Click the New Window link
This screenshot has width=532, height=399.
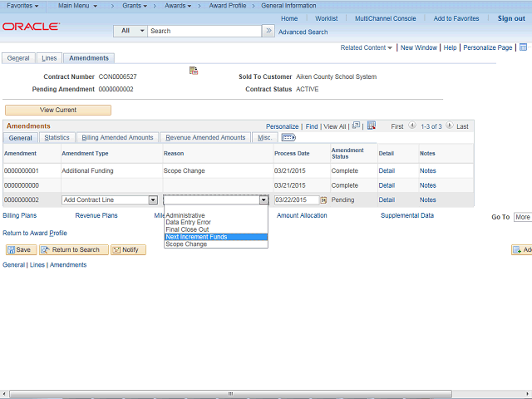419,47
